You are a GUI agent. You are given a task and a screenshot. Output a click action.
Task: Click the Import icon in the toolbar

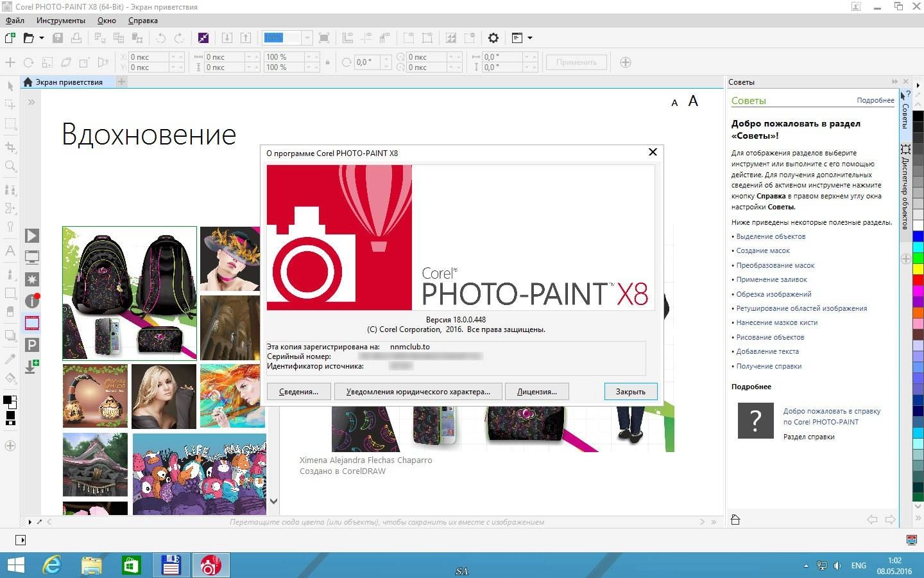pos(227,38)
